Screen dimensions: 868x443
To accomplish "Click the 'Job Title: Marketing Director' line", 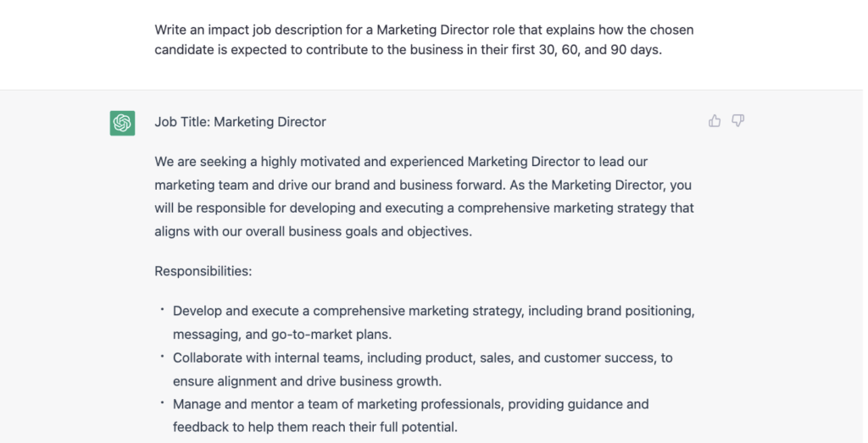I will (240, 122).
